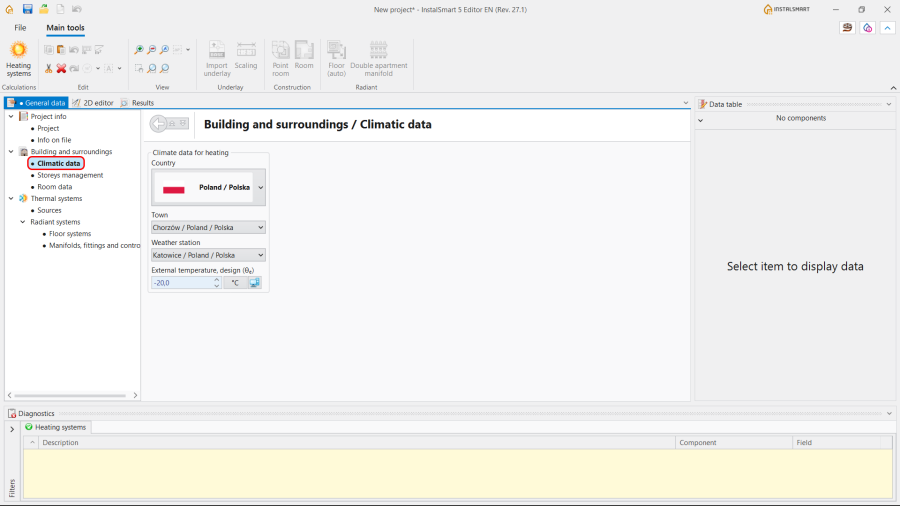Collapse the Building and surroundings tree node

[11, 152]
